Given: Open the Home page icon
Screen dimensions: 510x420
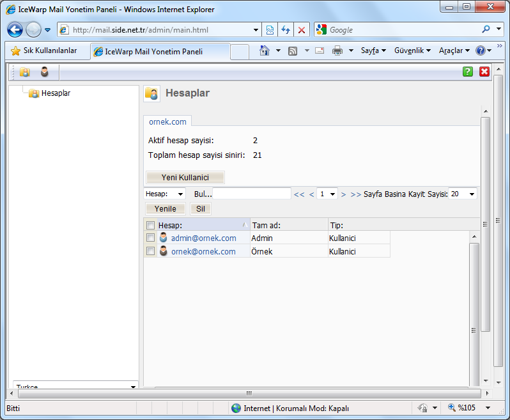Looking at the screenshot, I should tap(265, 51).
